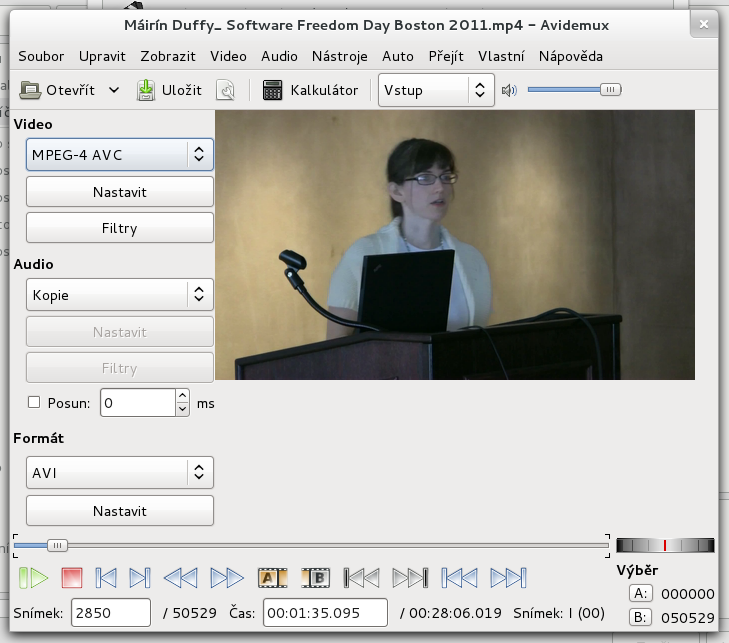The height and width of the screenshot is (643, 729).
Task: Jump to next keyframe (forward arrows)
Action: click(227, 578)
